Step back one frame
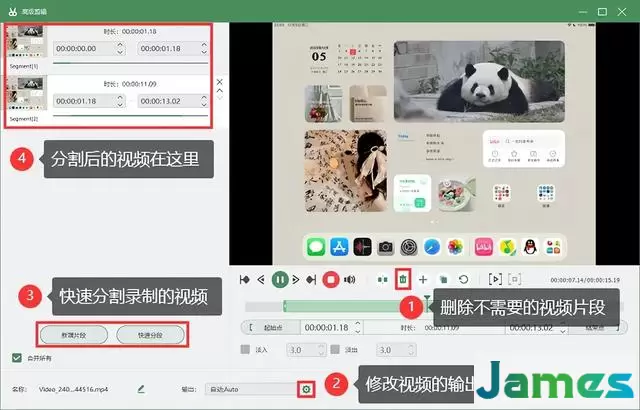The height and width of the screenshot is (410, 640). click(x=261, y=279)
